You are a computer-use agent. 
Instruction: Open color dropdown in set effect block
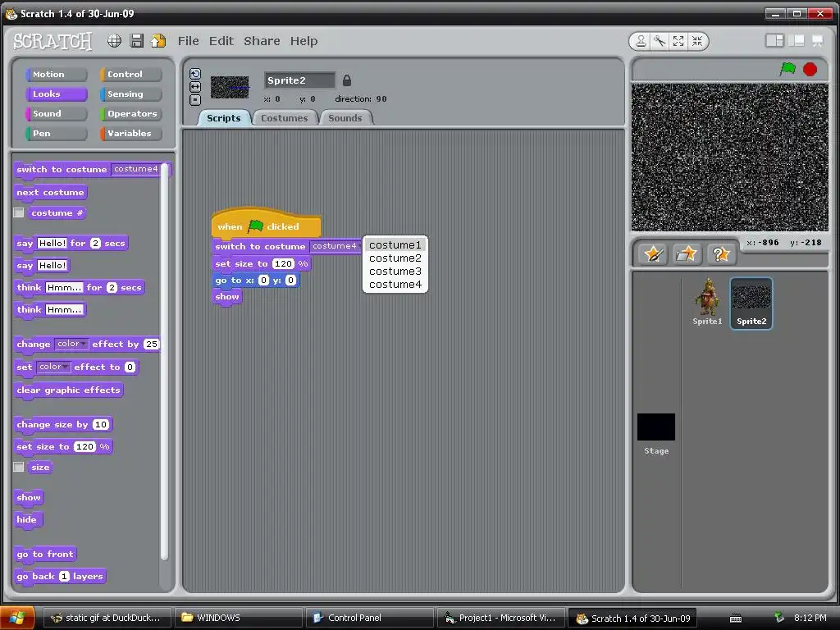(x=53, y=367)
